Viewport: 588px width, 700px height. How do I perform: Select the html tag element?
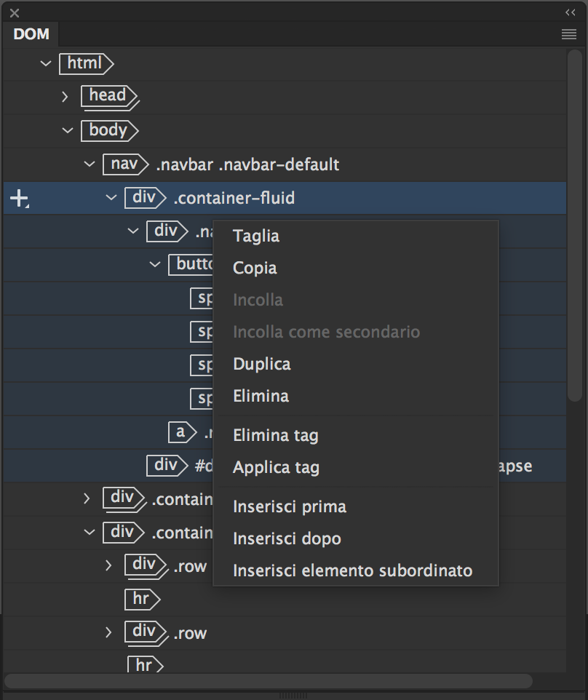[x=85, y=63]
